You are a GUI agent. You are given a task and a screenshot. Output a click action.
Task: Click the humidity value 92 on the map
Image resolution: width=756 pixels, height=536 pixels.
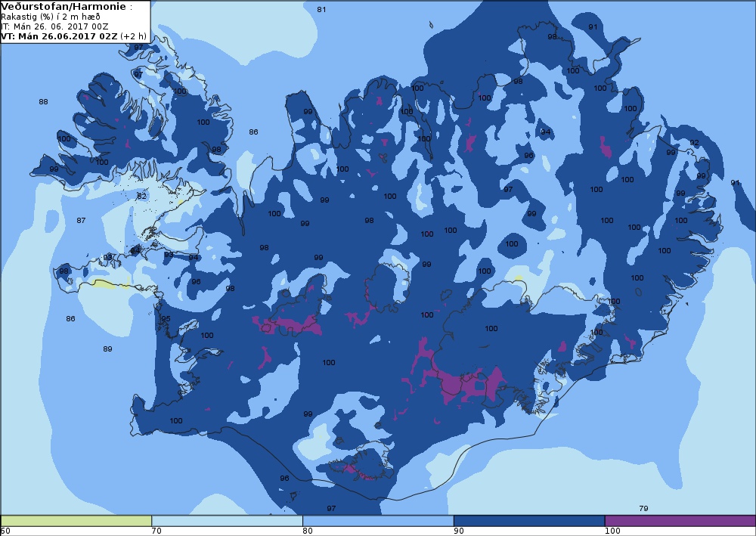694,143
